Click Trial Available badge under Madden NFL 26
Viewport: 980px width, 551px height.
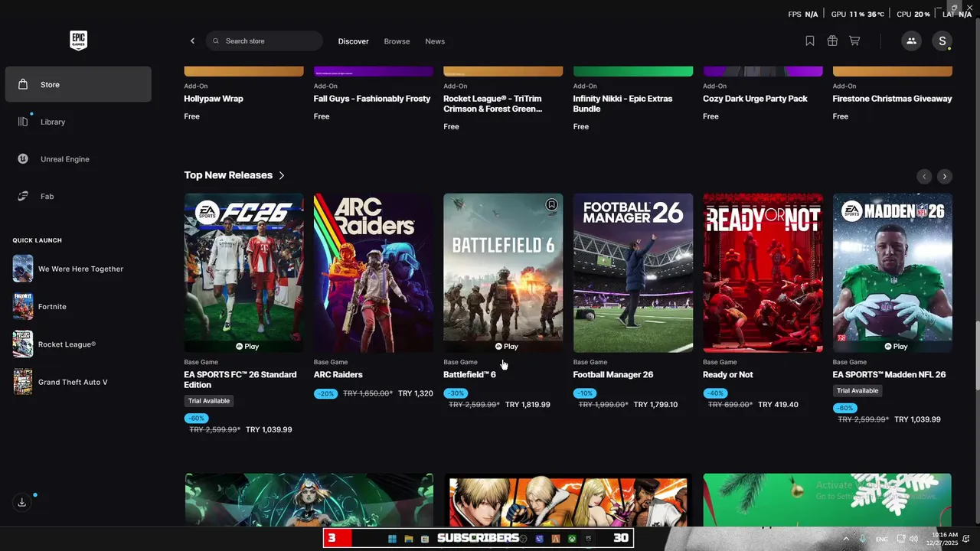[x=857, y=390]
